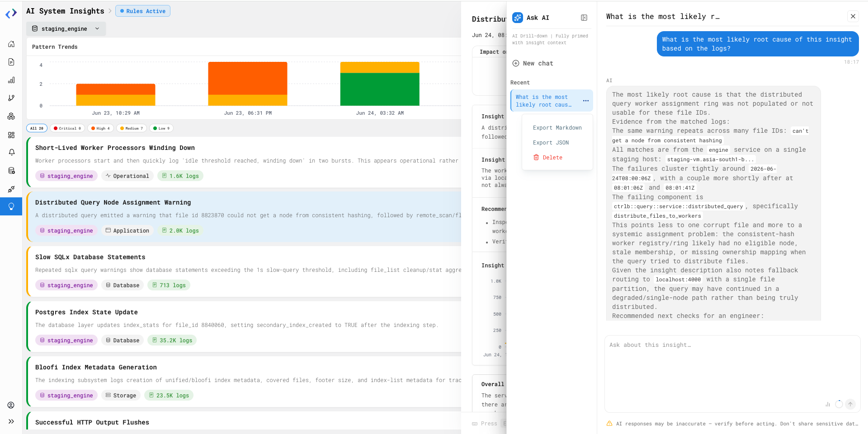Image resolution: width=868 pixels, height=434 pixels.
Task: Open the bar chart metrics icon in the sidebar
Action: pos(11,80)
